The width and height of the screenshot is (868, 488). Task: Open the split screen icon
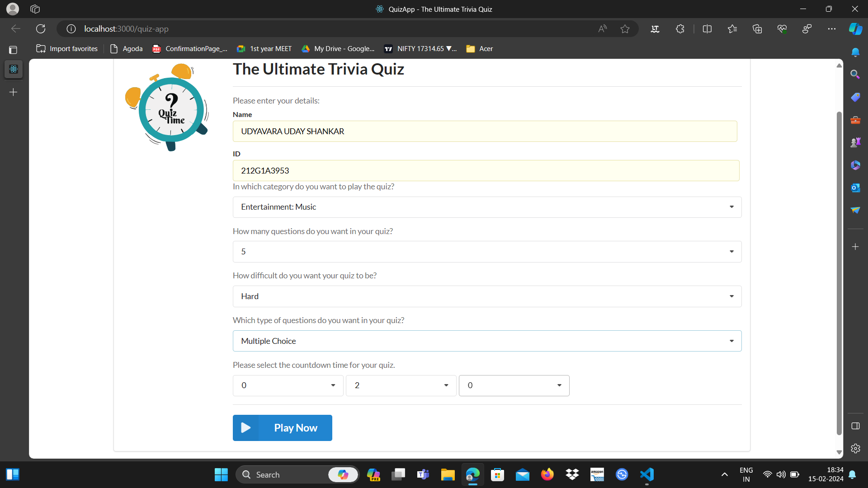point(707,29)
